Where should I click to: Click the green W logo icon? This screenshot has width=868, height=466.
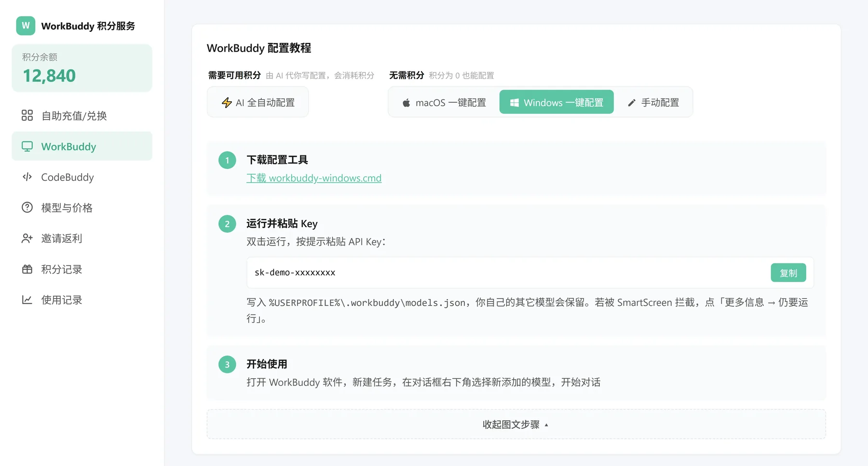click(x=26, y=26)
